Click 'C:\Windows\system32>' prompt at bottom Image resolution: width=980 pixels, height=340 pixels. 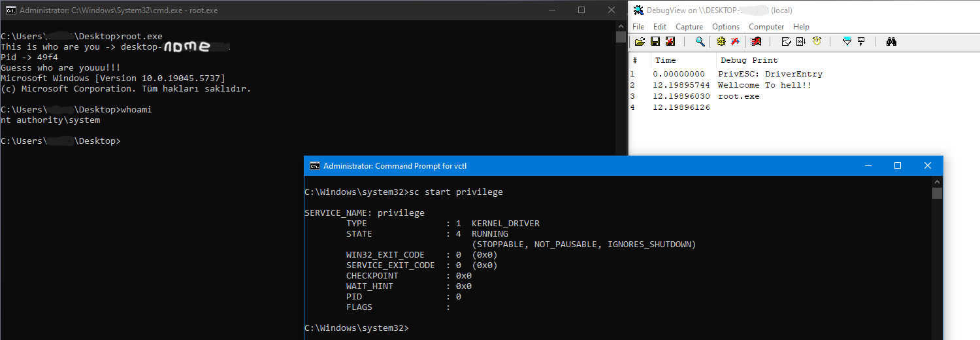[x=357, y=328]
